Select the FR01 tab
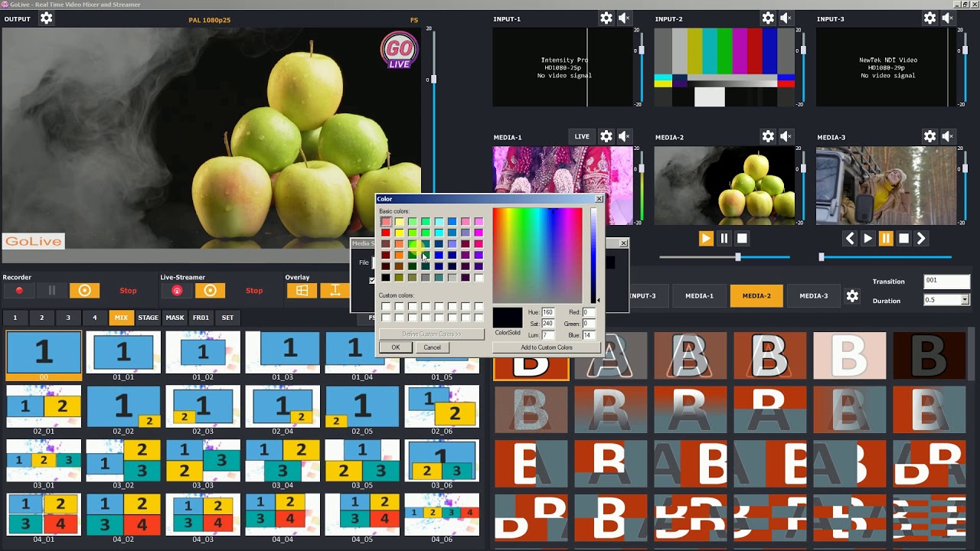980x551 pixels. pos(201,318)
